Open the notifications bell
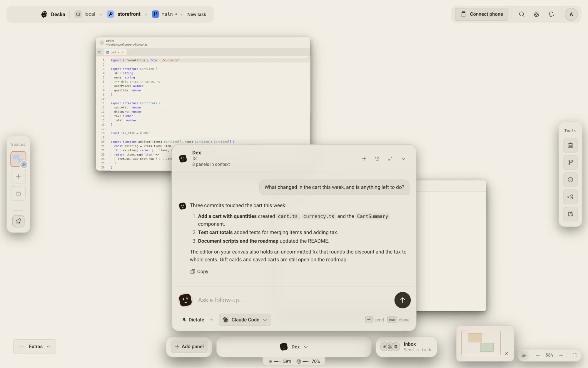588x368 pixels. 551,14
